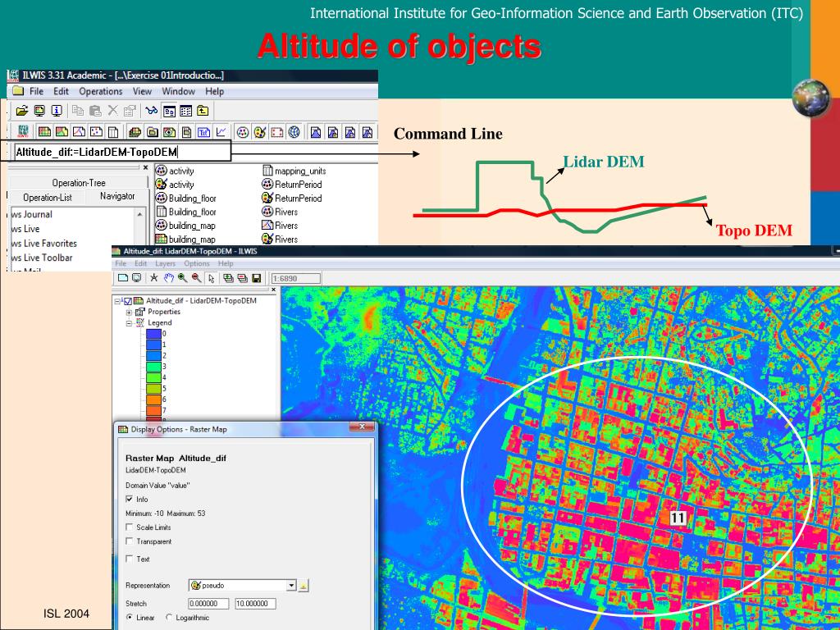Viewport: 840px width, 630px height.
Task: Click the open folder icon in ILWIS main toolbar
Action: click(22, 111)
